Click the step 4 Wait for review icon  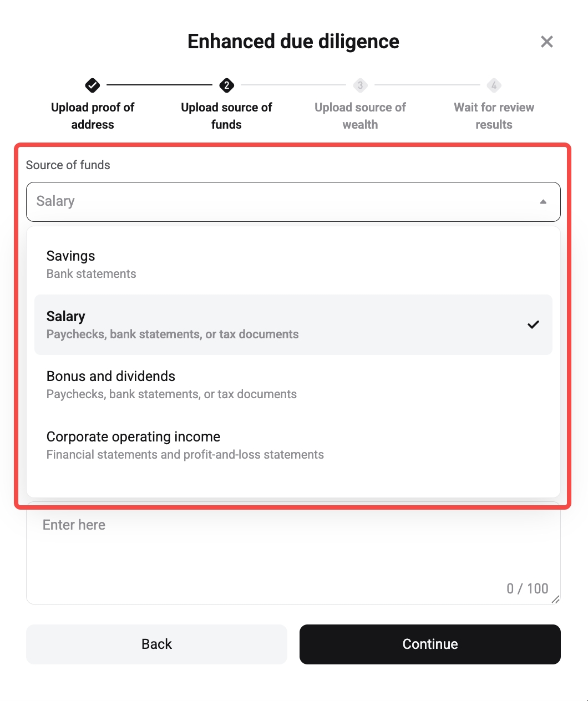tap(494, 85)
